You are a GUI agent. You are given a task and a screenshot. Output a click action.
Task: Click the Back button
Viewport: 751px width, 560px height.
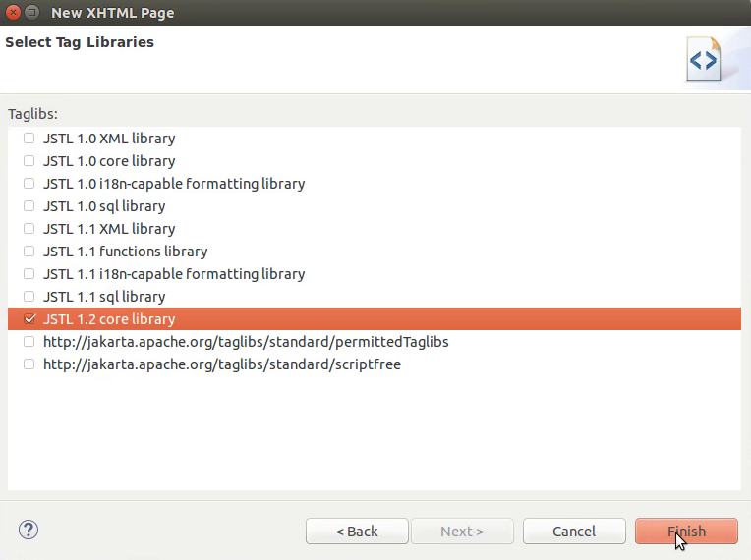coord(357,532)
